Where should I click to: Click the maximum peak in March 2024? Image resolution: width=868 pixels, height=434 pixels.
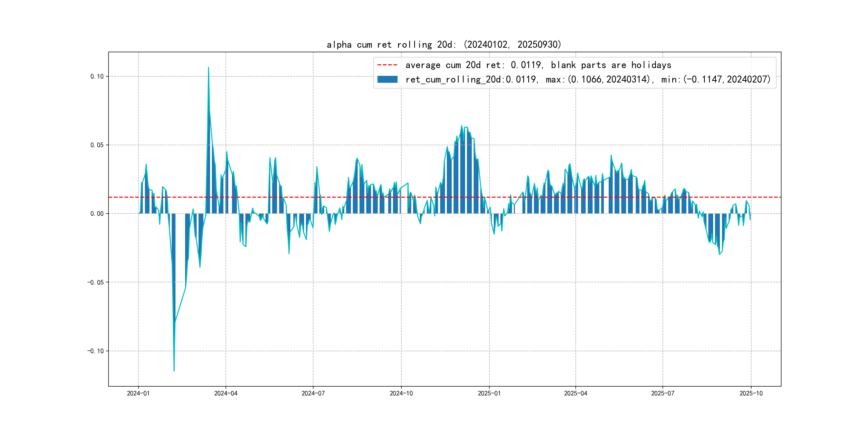click(209, 68)
